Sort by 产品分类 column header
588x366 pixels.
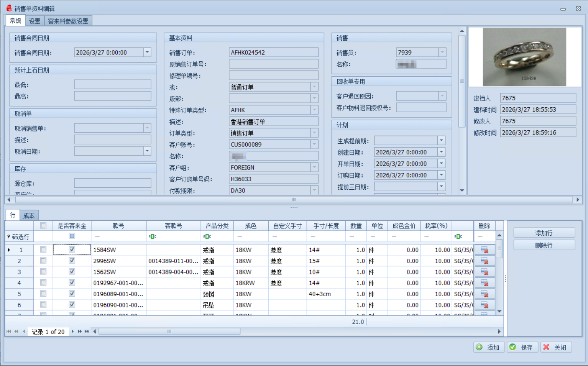[217, 226]
